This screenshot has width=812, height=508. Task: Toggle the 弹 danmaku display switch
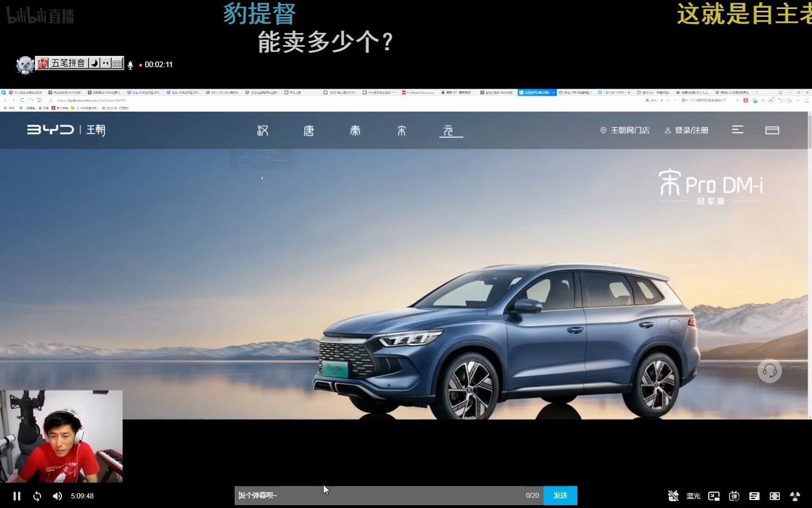pos(734,496)
